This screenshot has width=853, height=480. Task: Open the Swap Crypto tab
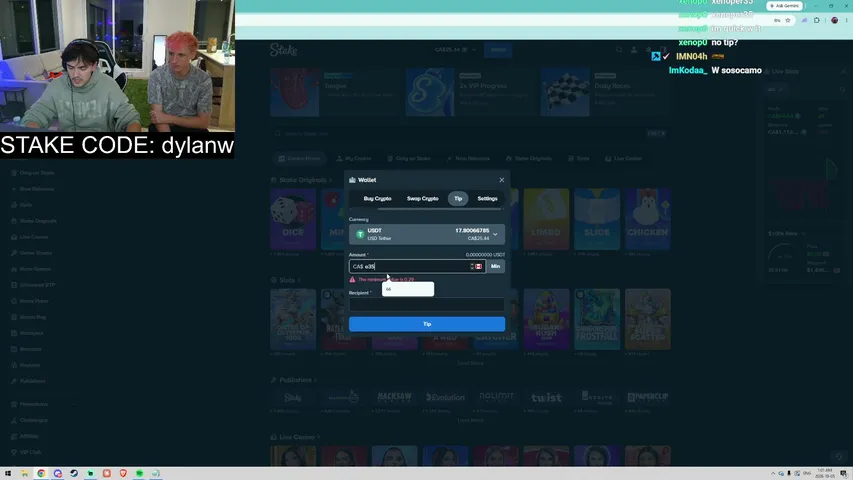423,199
